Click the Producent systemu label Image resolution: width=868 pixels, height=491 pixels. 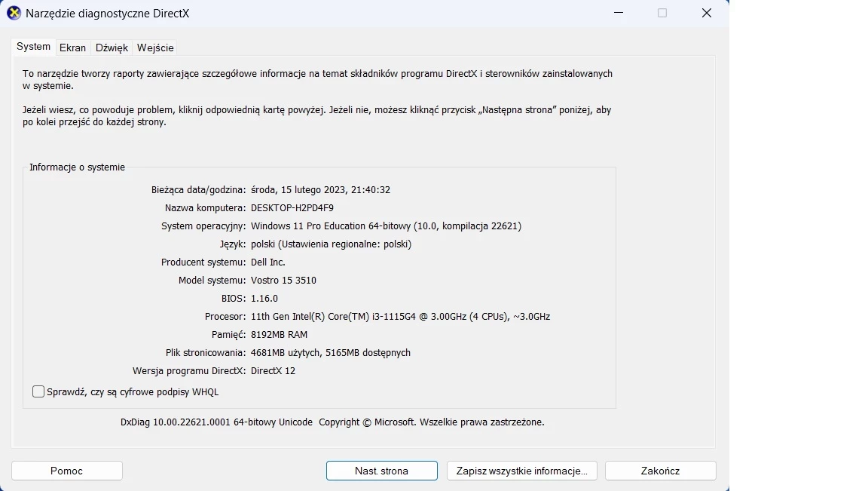tap(203, 262)
